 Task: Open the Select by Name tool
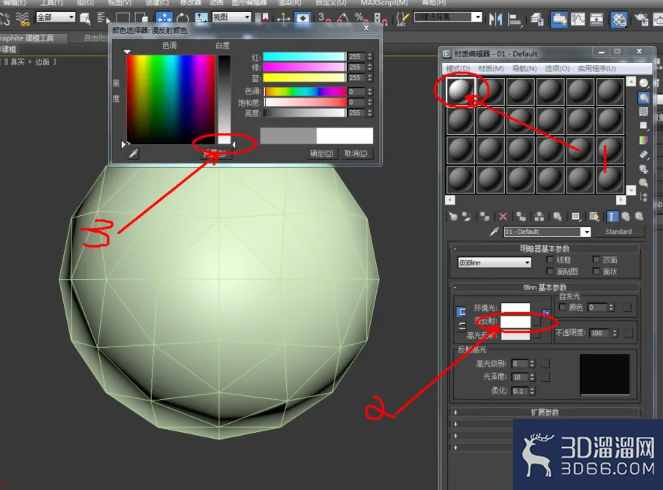click(x=102, y=18)
